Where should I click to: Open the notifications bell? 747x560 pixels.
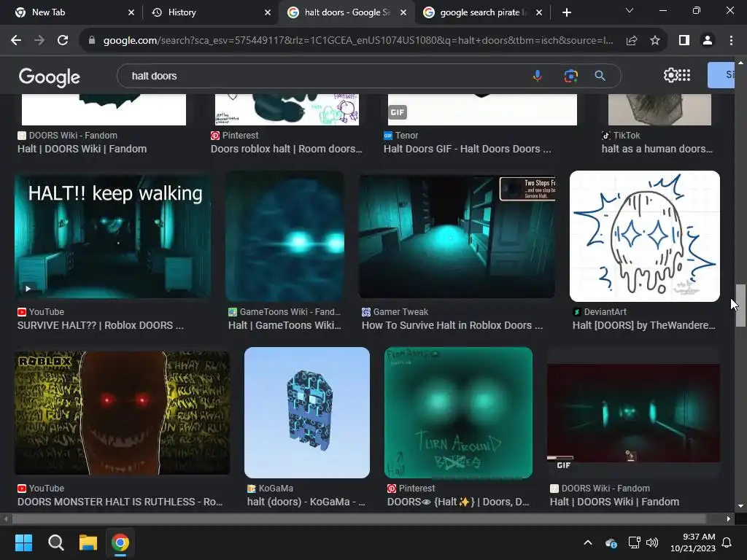(727, 542)
